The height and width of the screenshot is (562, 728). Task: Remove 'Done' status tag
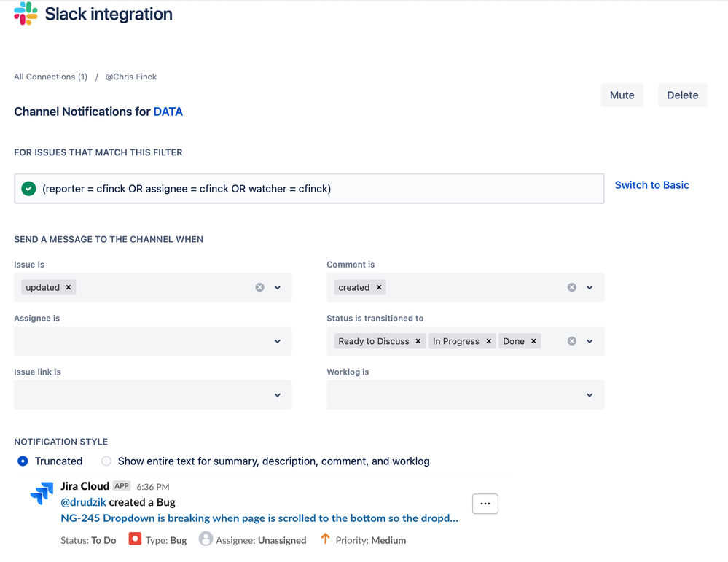533,341
